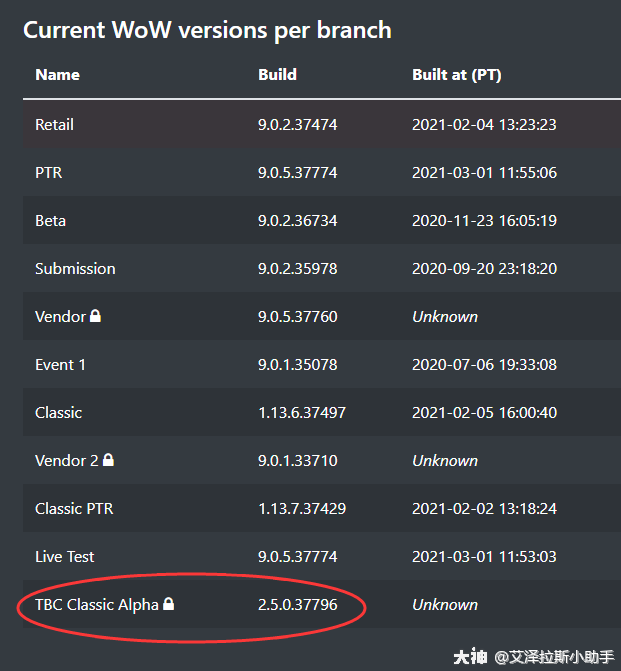
Task: Select the Live Test branch name
Action: click(x=65, y=556)
